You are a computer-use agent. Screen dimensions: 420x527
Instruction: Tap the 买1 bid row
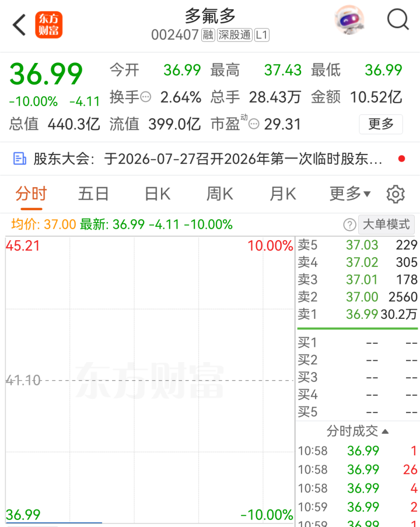pos(358,343)
